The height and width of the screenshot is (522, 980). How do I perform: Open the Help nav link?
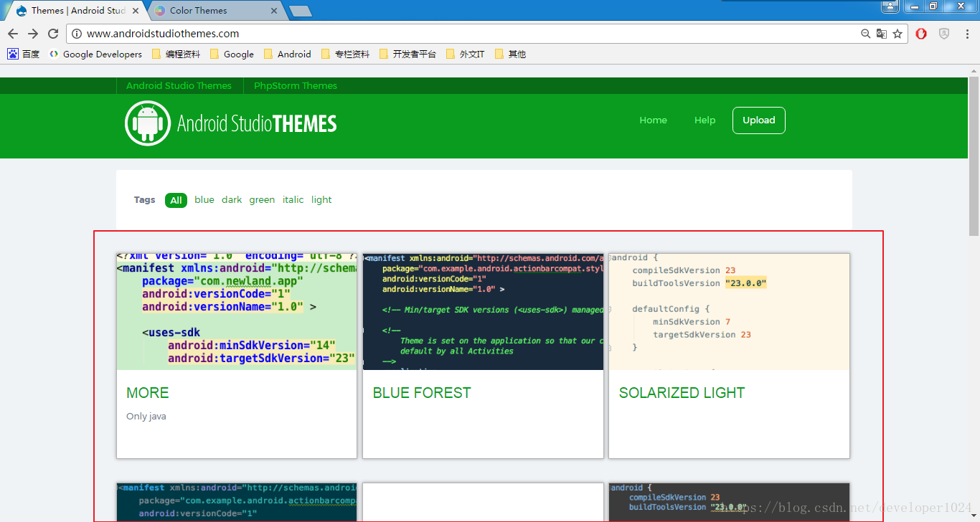point(705,120)
